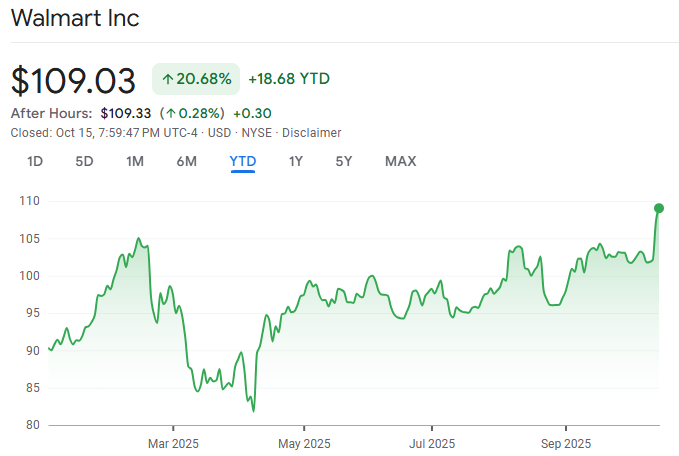Switch to the 1D time range tab
The image size is (679, 456).
click(x=35, y=161)
